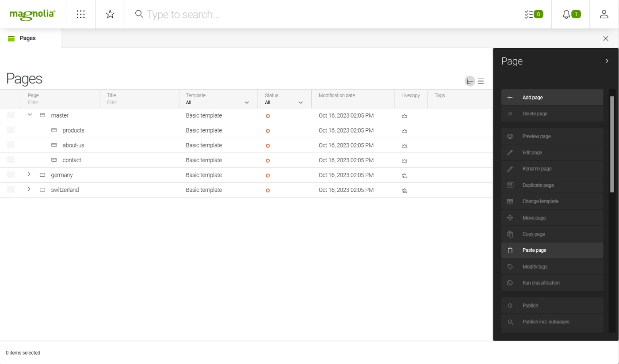
Task: Open the Template filter dropdown
Action: (x=218, y=102)
